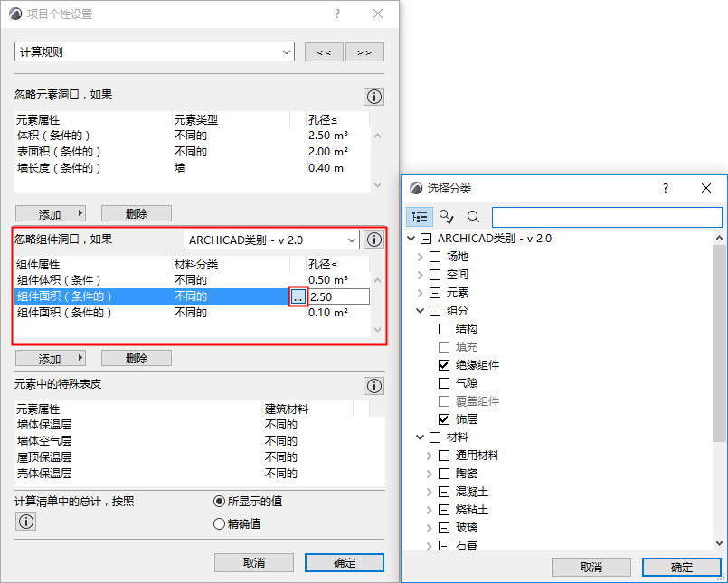
Task: Click help question mark in 项目个性设置
Action: click(337, 14)
